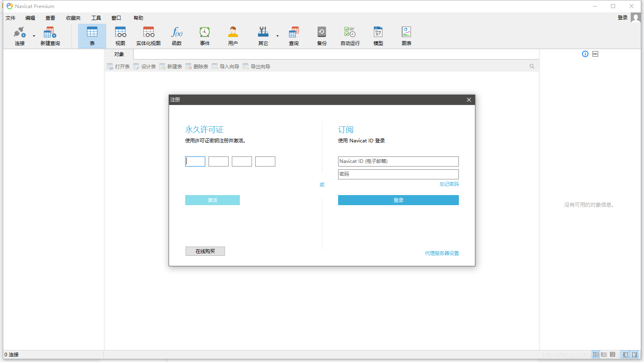Switch to the Objects (对象) tab

(x=119, y=54)
